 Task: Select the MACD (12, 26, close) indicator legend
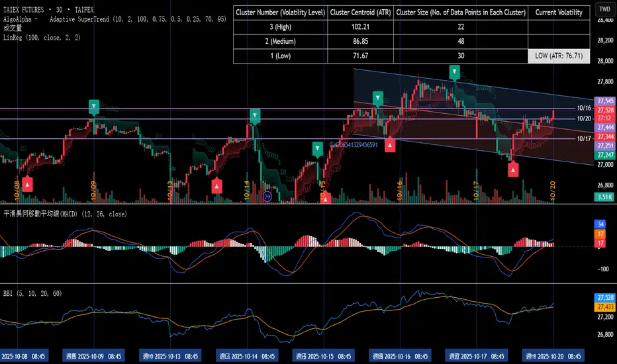pos(66,214)
